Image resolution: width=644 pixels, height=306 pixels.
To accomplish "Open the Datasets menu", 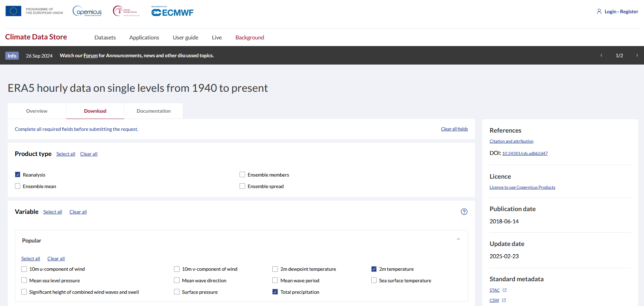I will coord(105,37).
